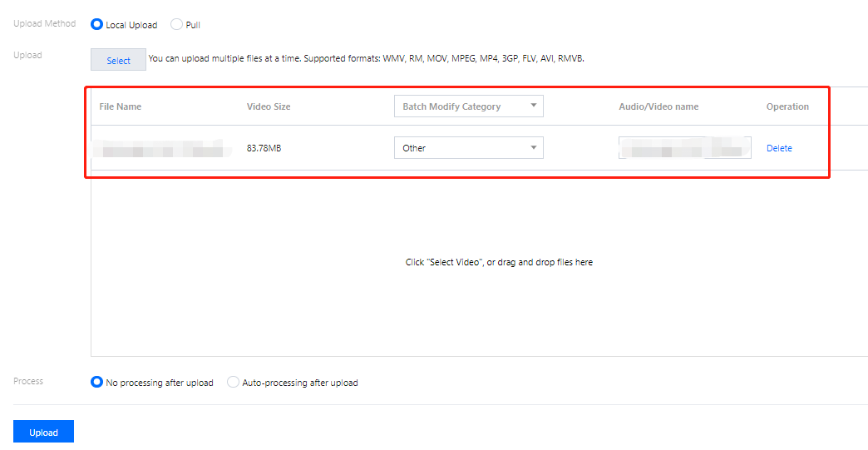Click the Operation column header
The height and width of the screenshot is (450, 868).
point(787,106)
